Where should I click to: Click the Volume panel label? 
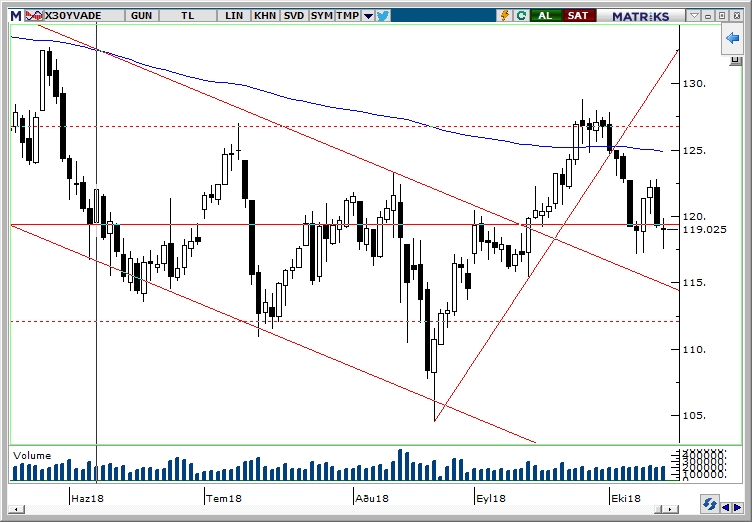click(32, 455)
